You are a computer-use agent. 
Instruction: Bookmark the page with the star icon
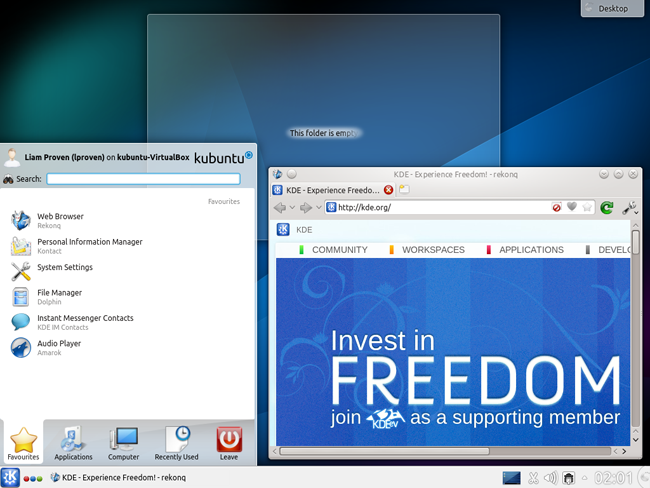click(587, 207)
